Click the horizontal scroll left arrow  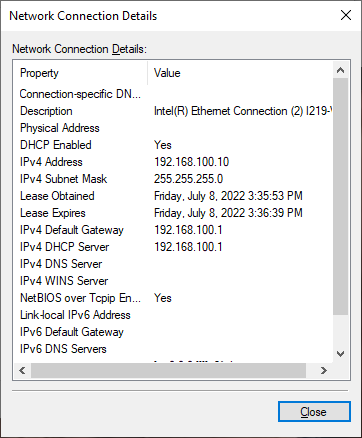click(22, 370)
